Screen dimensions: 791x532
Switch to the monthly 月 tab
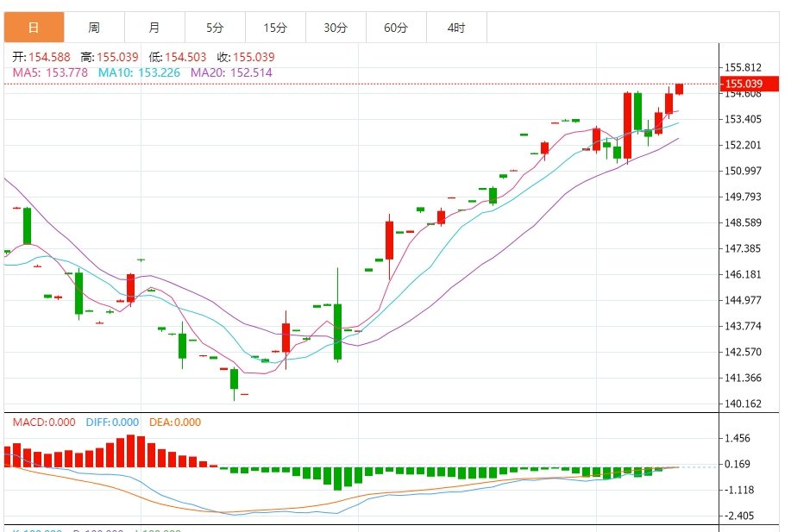pyautogui.click(x=154, y=28)
